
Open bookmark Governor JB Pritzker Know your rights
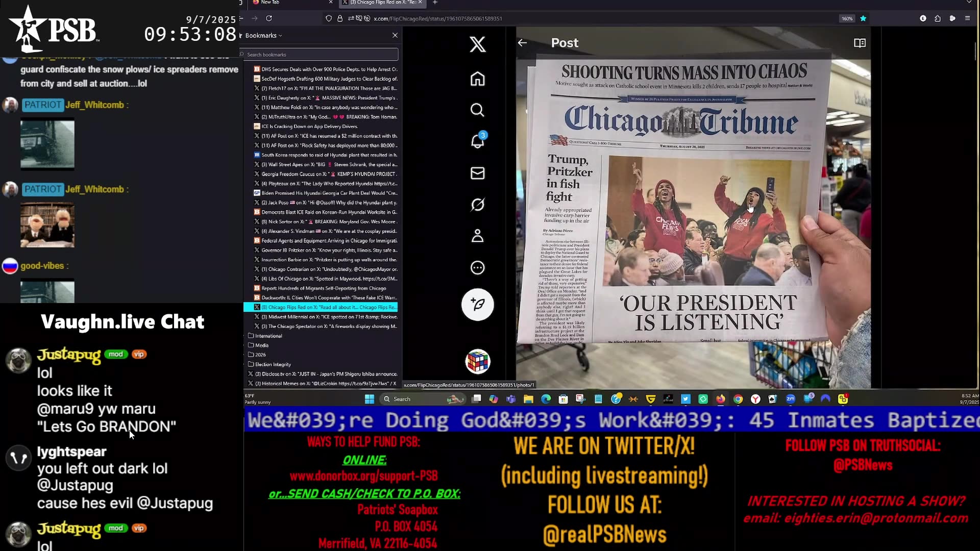tap(326, 251)
